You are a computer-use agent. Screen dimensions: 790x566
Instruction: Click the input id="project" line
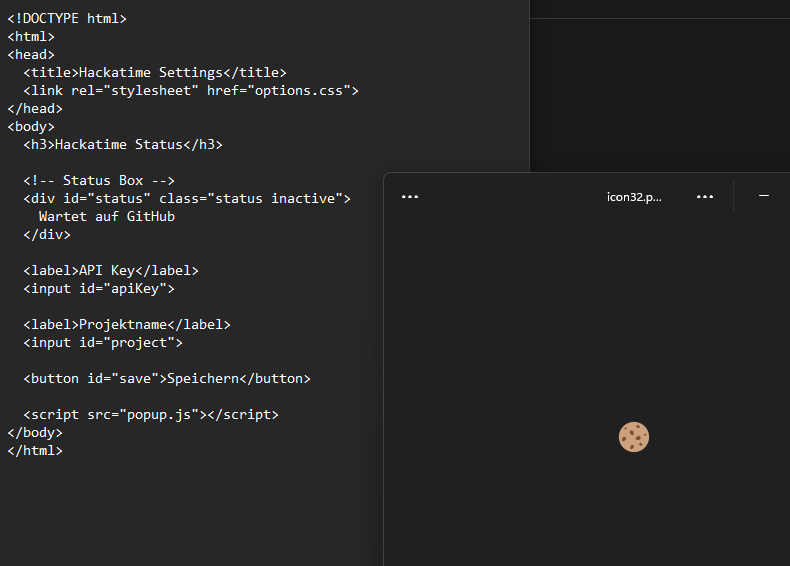pyautogui.click(x=103, y=343)
